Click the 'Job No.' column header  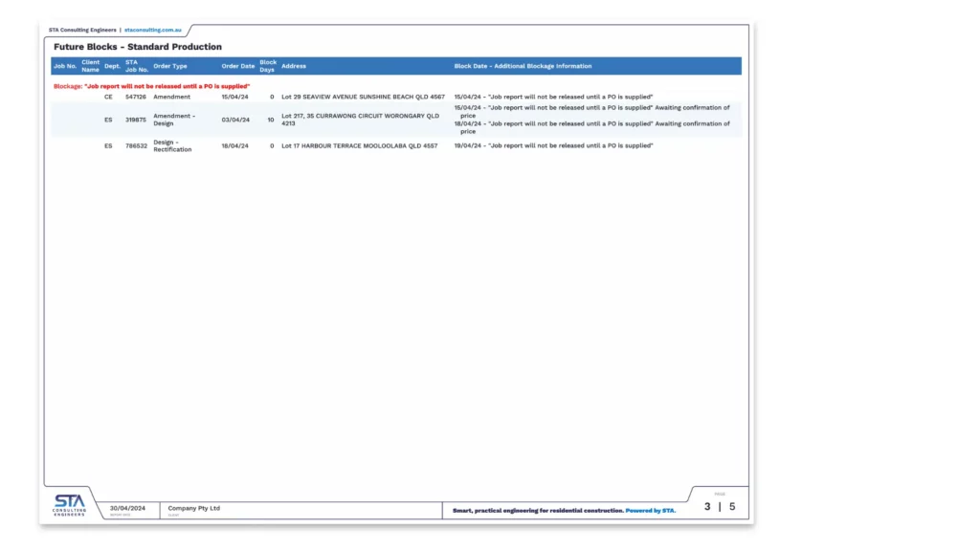[65, 66]
